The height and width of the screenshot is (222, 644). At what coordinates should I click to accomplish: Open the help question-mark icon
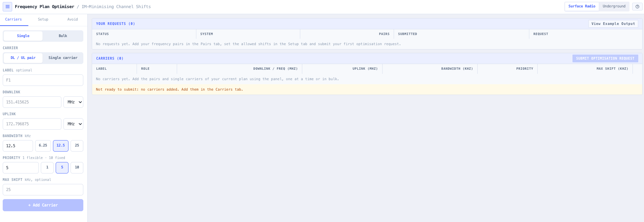[x=637, y=7]
